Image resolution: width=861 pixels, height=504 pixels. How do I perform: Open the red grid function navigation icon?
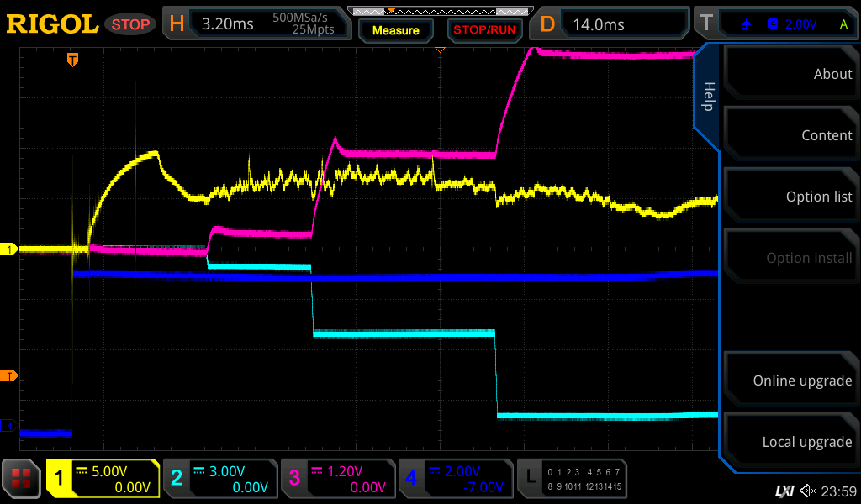22,478
